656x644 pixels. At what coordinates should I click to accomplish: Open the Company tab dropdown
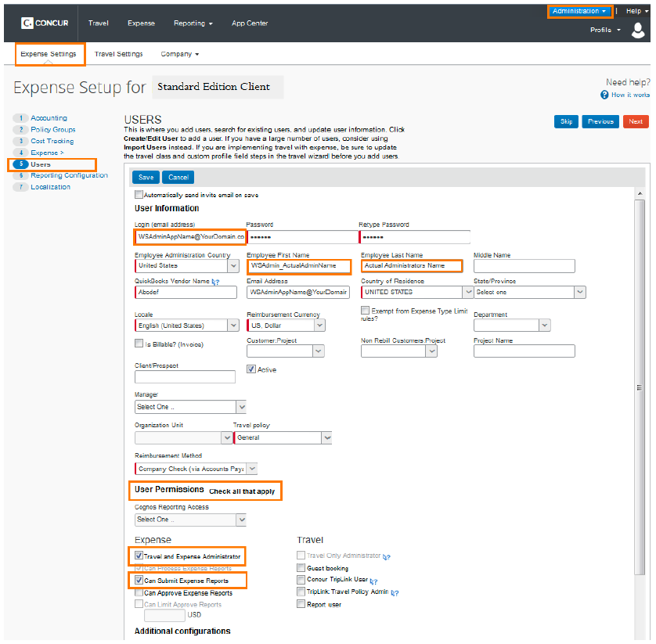click(180, 54)
